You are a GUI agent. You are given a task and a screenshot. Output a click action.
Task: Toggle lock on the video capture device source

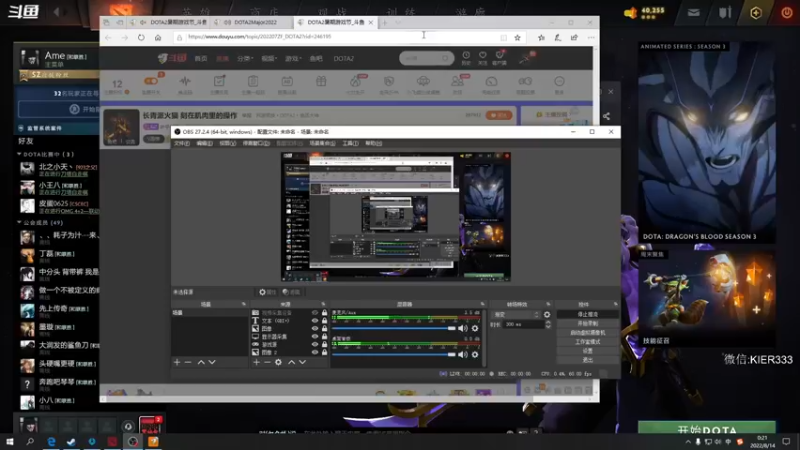(324, 313)
